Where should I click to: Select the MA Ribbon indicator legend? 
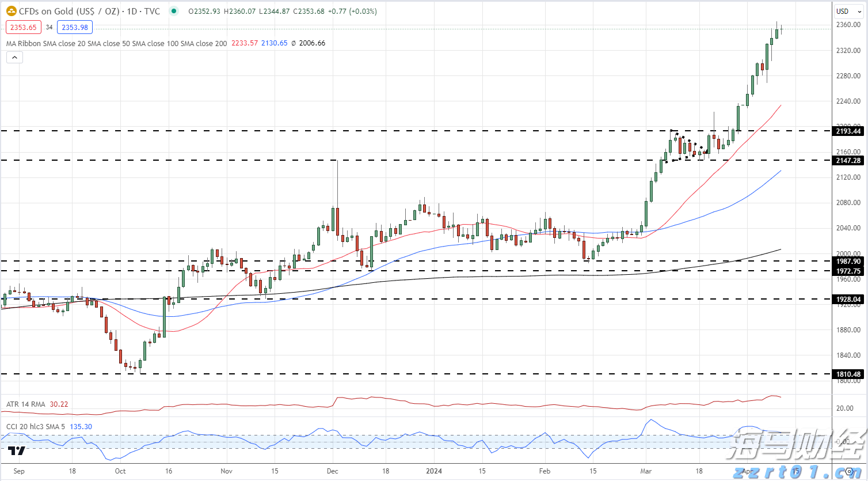(x=117, y=43)
